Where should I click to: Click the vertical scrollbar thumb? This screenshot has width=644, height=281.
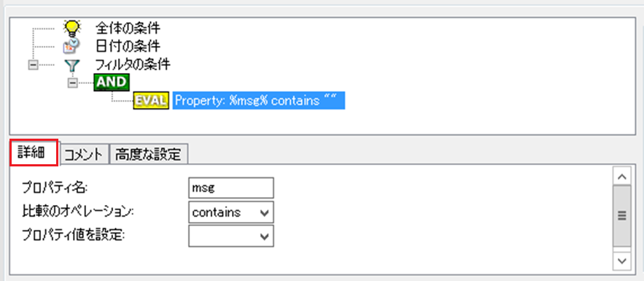point(622,216)
